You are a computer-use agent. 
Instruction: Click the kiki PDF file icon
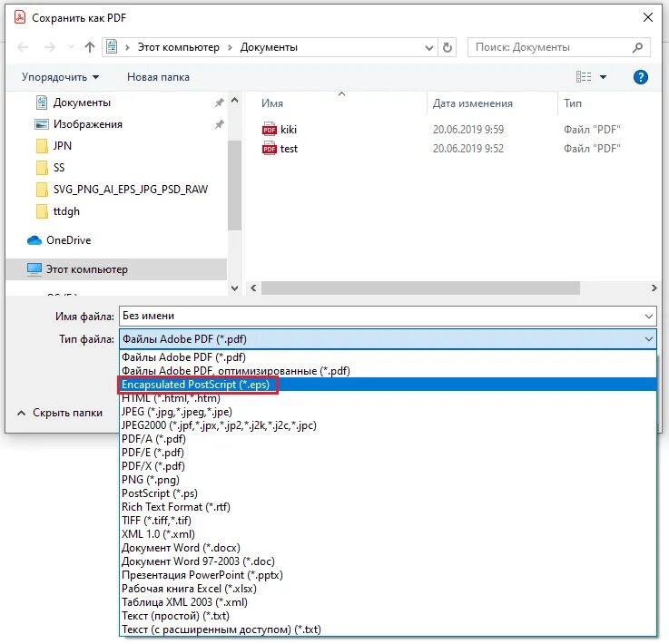click(x=270, y=129)
